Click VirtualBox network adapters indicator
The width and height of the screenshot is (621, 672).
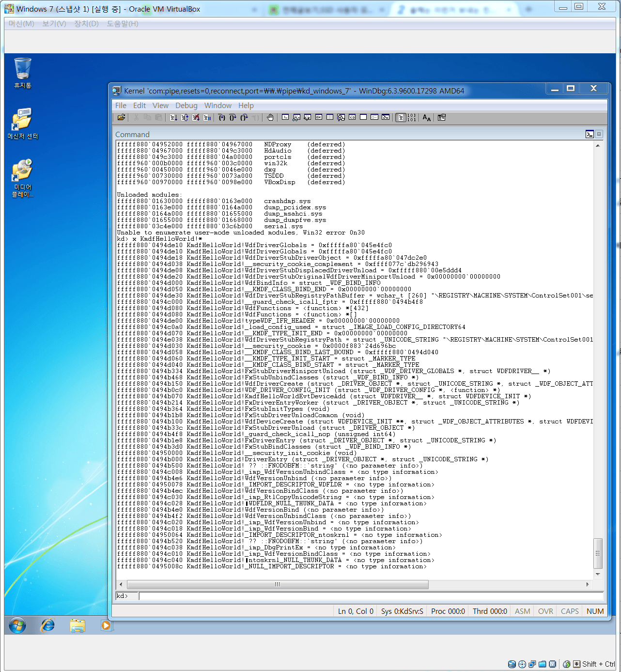[x=532, y=664]
